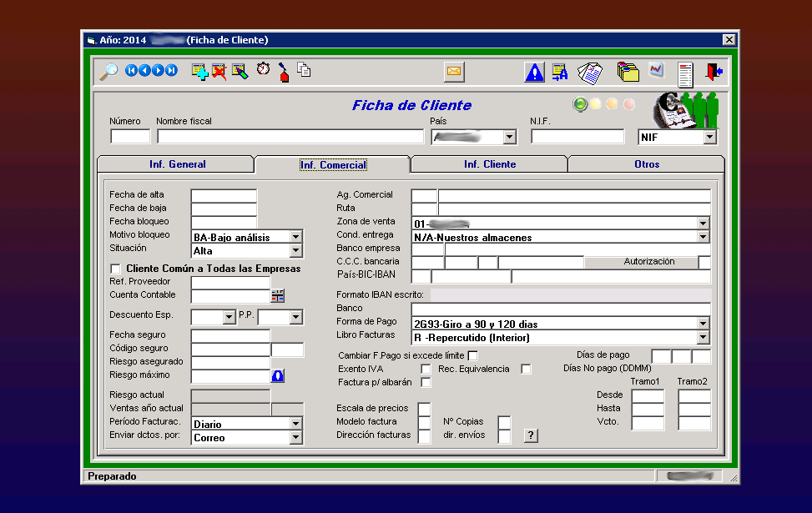This screenshot has width=812, height=513.
Task: Select the pink status light
Action: [x=629, y=104]
